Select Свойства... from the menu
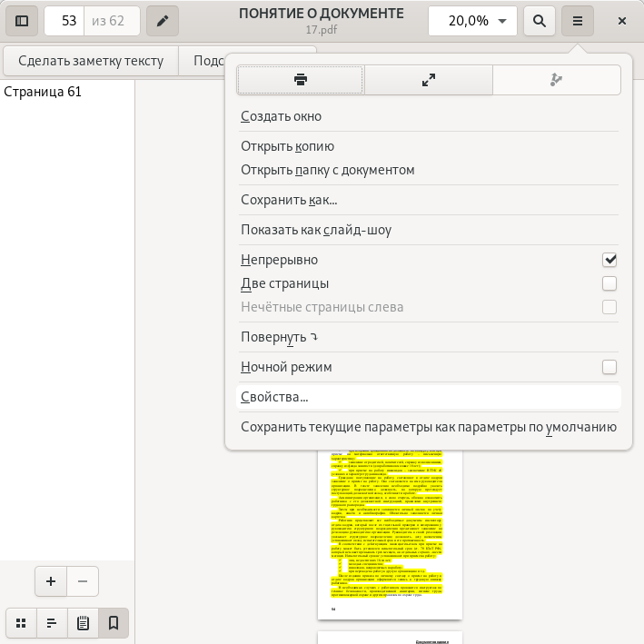The image size is (644, 644). pos(274,397)
